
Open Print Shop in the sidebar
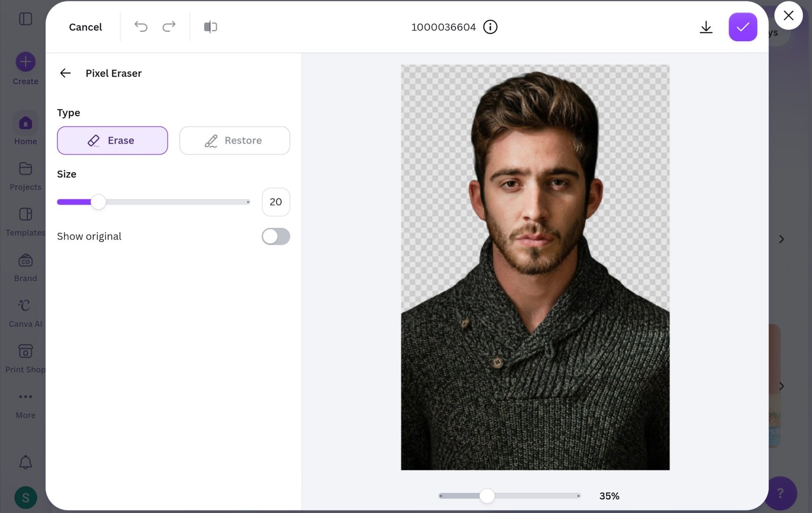point(25,359)
